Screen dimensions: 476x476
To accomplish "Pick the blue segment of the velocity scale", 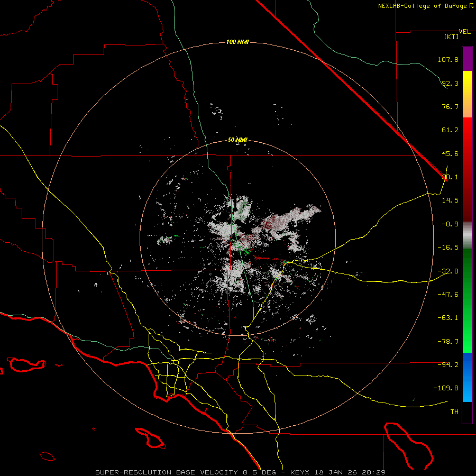I will [467, 377].
